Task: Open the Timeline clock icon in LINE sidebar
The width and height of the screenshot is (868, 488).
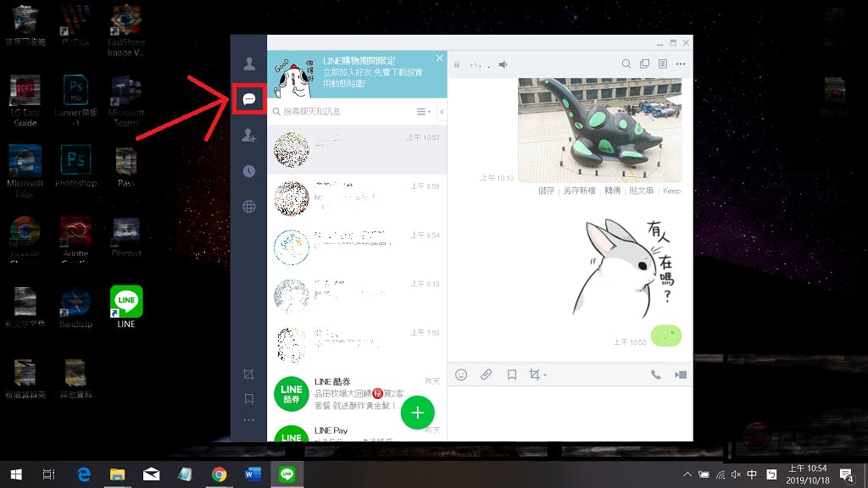Action: pyautogui.click(x=249, y=171)
